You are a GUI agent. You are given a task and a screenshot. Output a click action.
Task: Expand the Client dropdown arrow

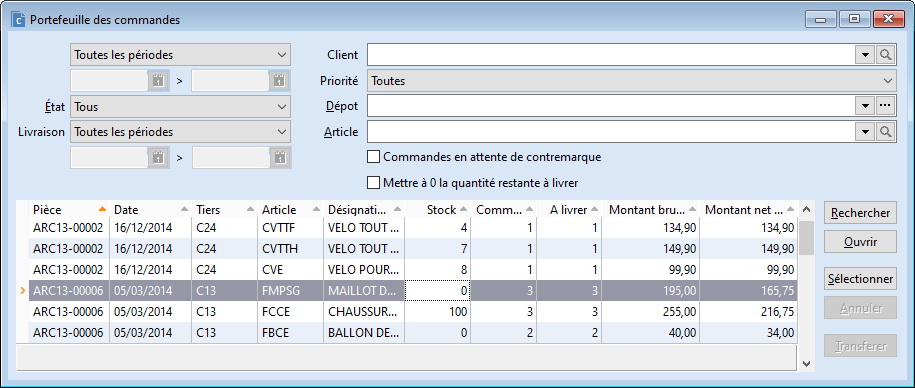coord(865,55)
